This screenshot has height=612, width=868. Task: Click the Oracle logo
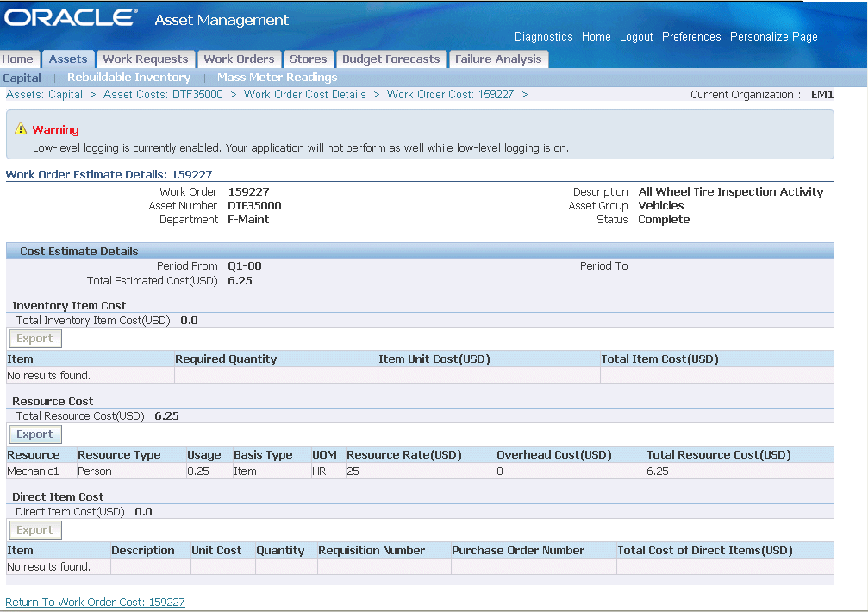pos(71,17)
